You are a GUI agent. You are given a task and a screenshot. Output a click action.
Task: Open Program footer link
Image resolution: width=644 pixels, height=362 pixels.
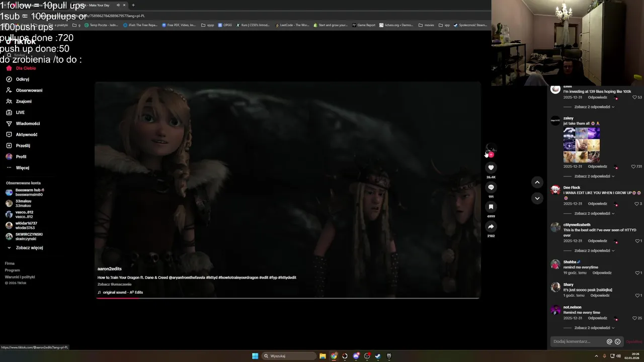tap(12, 270)
